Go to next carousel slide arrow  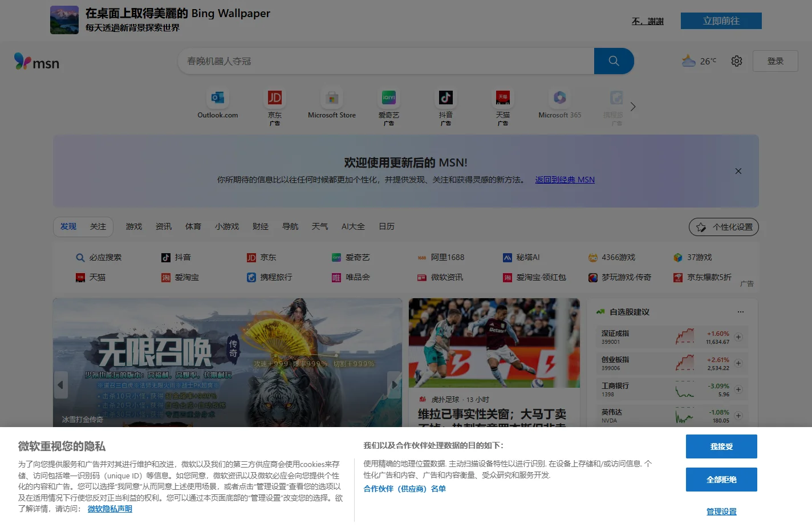pyautogui.click(x=394, y=385)
